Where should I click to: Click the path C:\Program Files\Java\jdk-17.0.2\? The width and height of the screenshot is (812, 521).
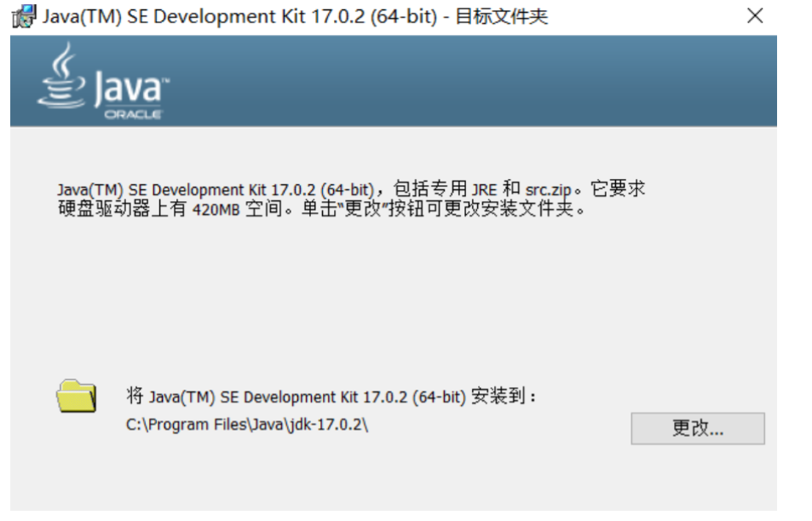(x=247, y=425)
